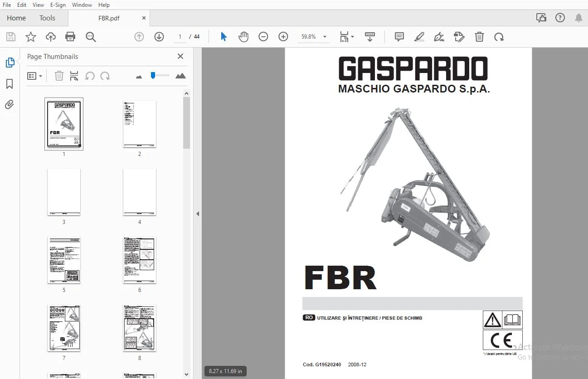Open the Page Thumbnails sidebar icon
The width and height of the screenshot is (588, 379).
[x=10, y=63]
